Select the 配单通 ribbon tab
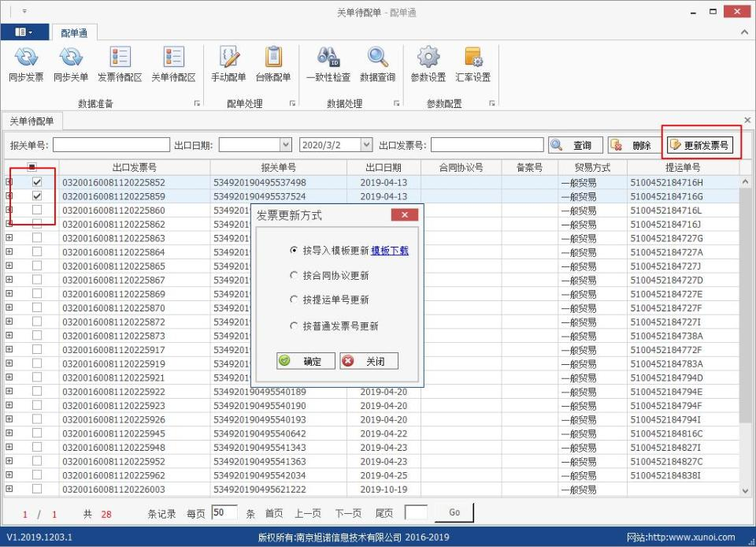This screenshot has width=756, height=547. [74, 33]
